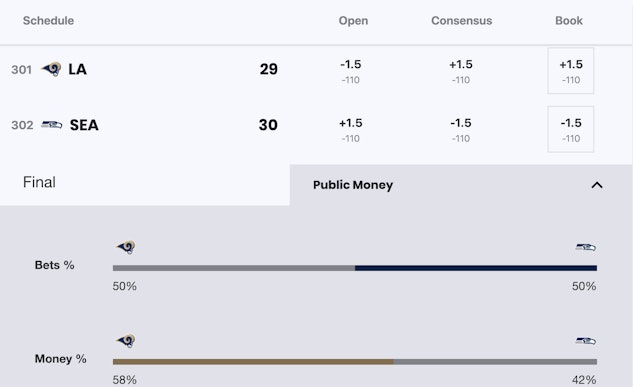Image resolution: width=633 pixels, height=387 pixels.
Task: Select SEA -1.5 Book odds box
Action: [x=570, y=129]
